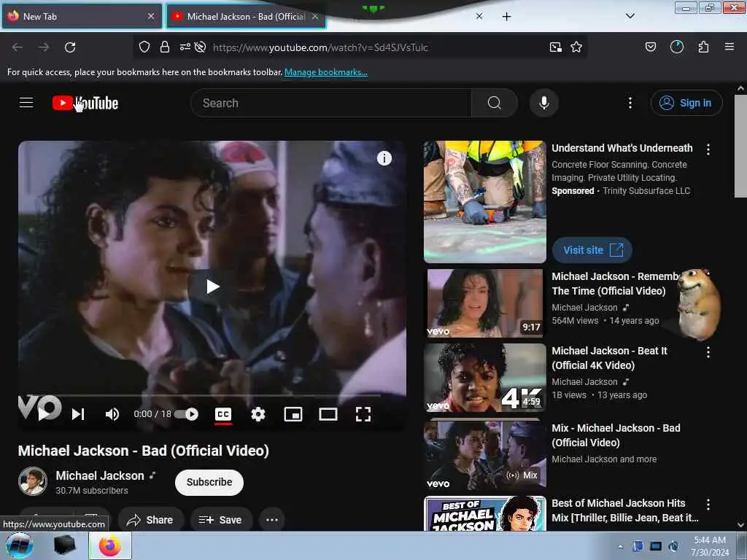Click page scrollbar down arrow
This screenshot has height=560, width=747.
tap(740, 525)
